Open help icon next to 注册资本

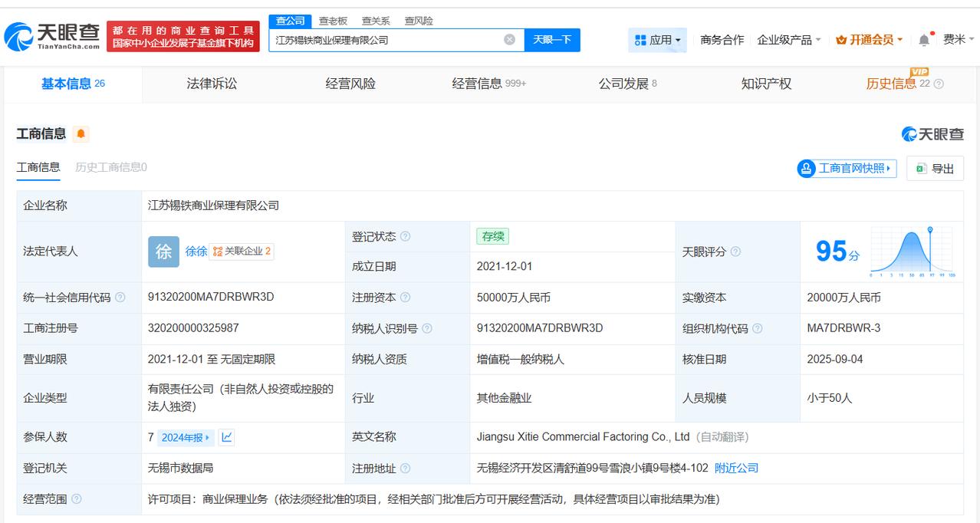tap(405, 298)
